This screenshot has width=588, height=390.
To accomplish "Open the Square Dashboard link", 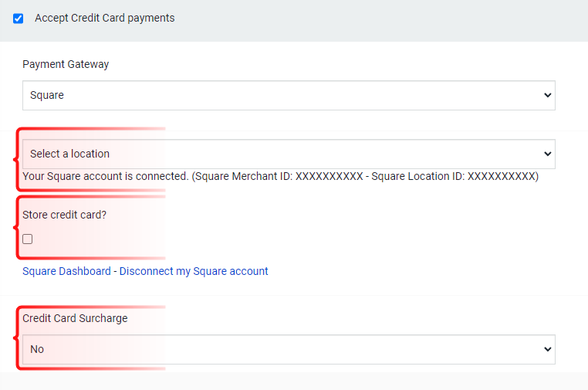I will tap(67, 271).
